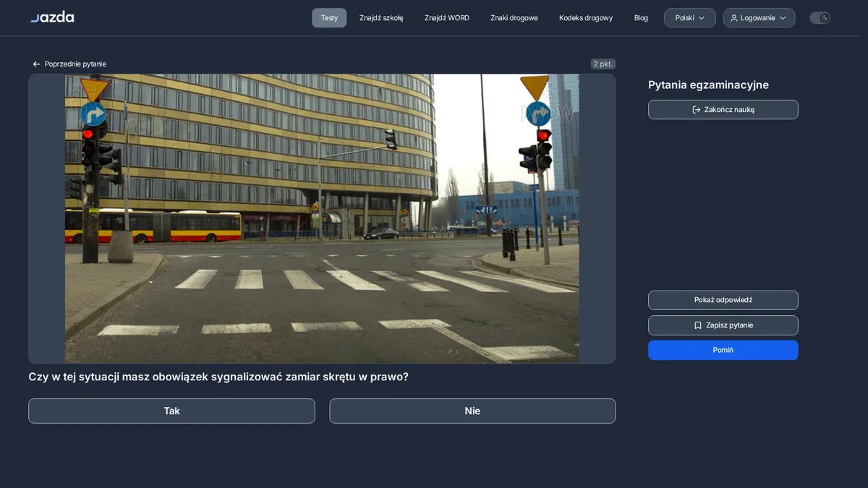This screenshot has width=868, height=488.
Task: Select the Tak answer
Action: pos(171,411)
